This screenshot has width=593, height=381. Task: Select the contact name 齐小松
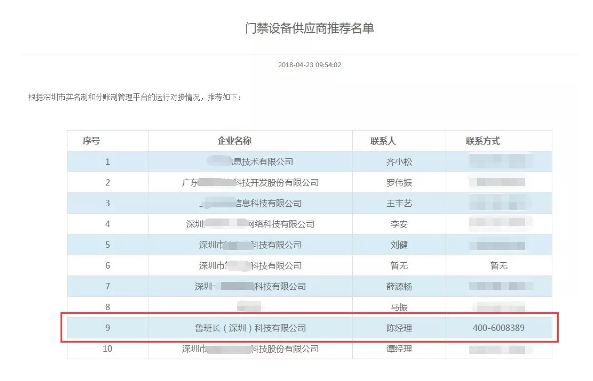coord(399,162)
